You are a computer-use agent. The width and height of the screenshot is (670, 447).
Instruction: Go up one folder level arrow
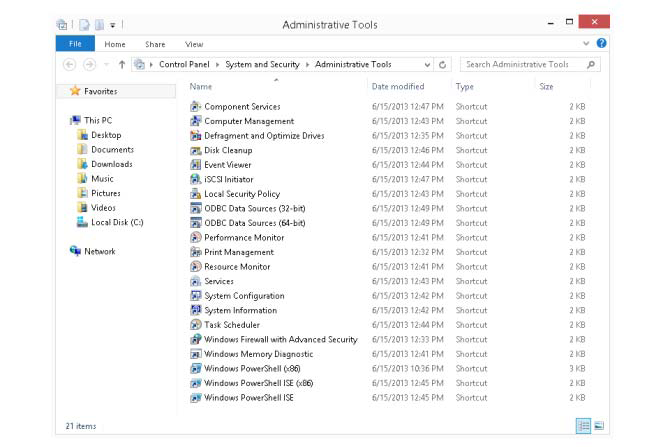(122, 65)
